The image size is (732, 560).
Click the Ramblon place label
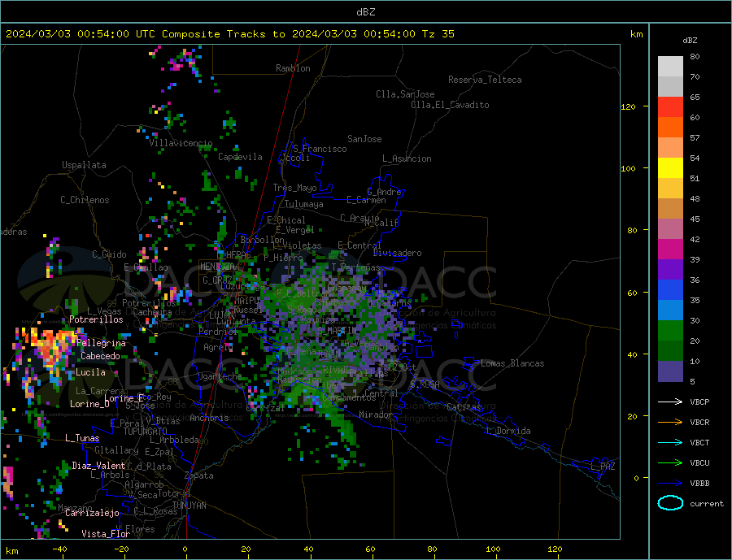(x=293, y=68)
